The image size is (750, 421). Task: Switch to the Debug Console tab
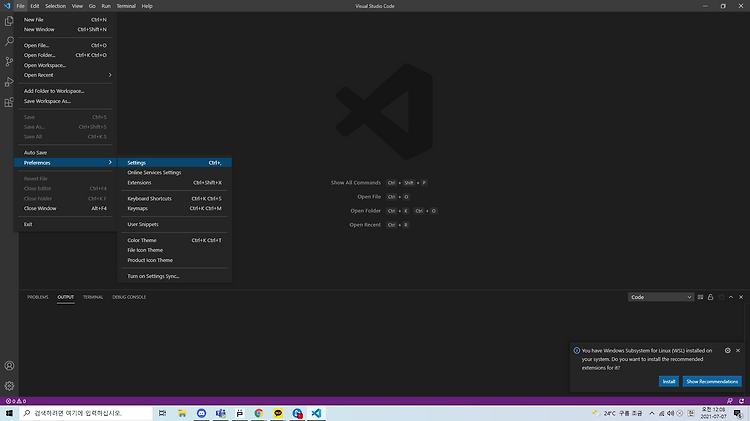coord(129,297)
